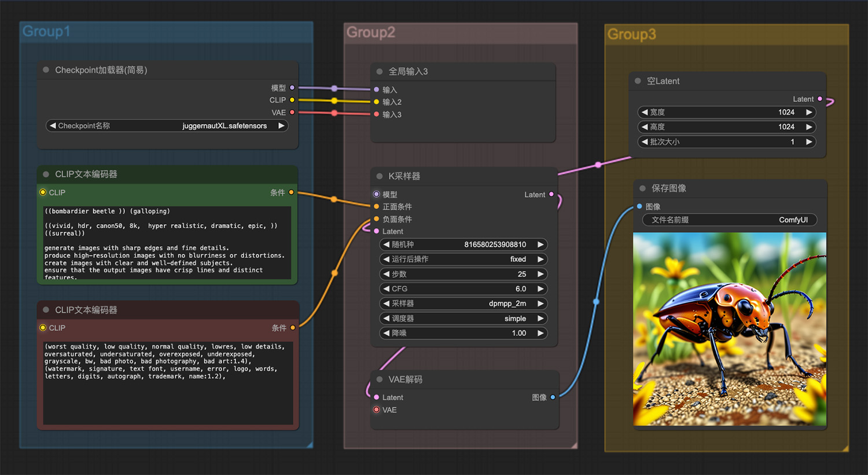Click the 条件 output socket of positive text encoder
Viewport: 868px width, 475px height.
pos(291,192)
